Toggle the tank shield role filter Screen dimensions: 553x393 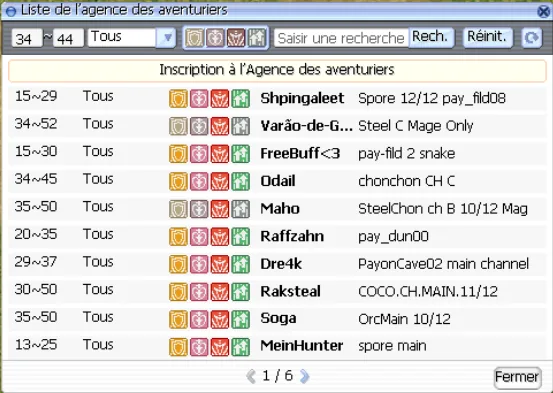pos(195,38)
